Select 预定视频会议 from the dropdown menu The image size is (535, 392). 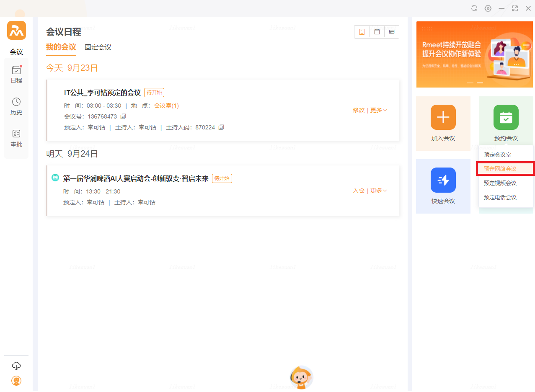500,183
